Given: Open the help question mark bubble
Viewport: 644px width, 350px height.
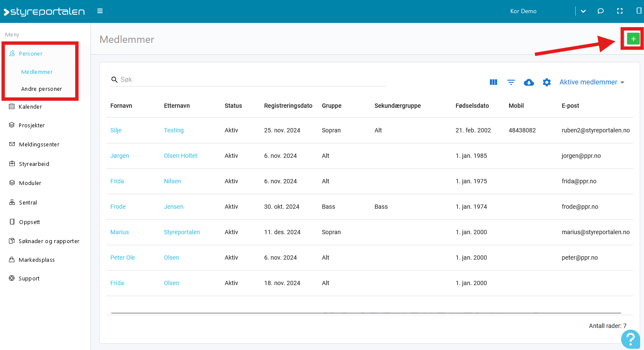Looking at the screenshot, I should tap(630, 339).
